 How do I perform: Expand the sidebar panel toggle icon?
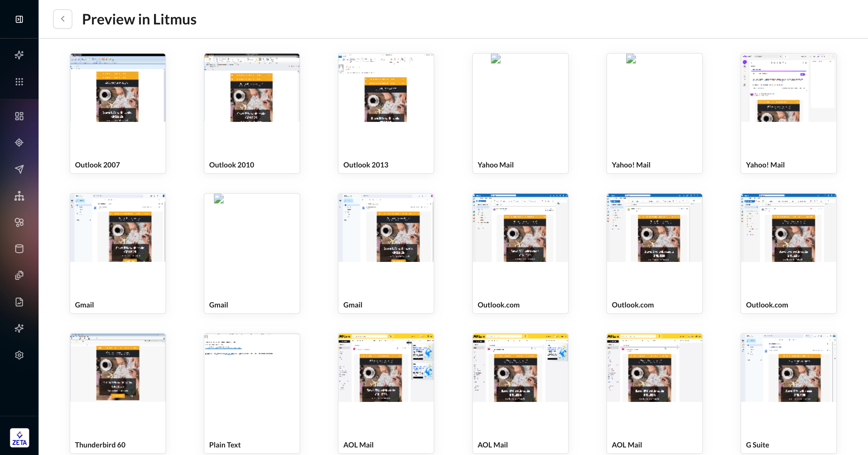pos(19,19)
